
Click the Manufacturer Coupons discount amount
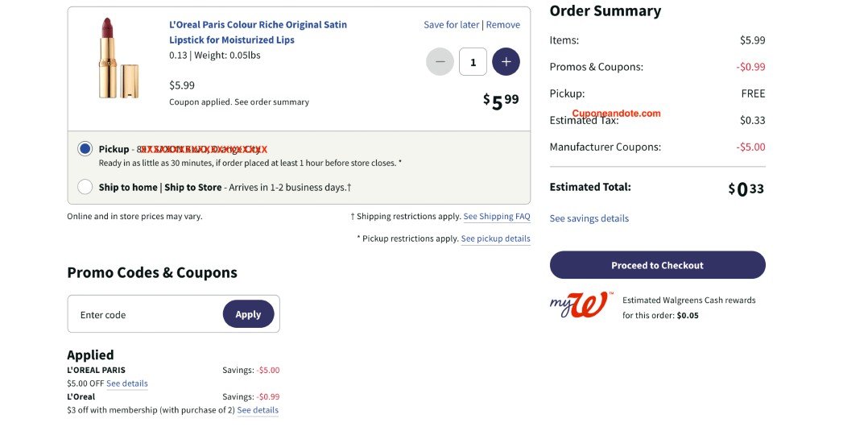click(x=750, y=147)
